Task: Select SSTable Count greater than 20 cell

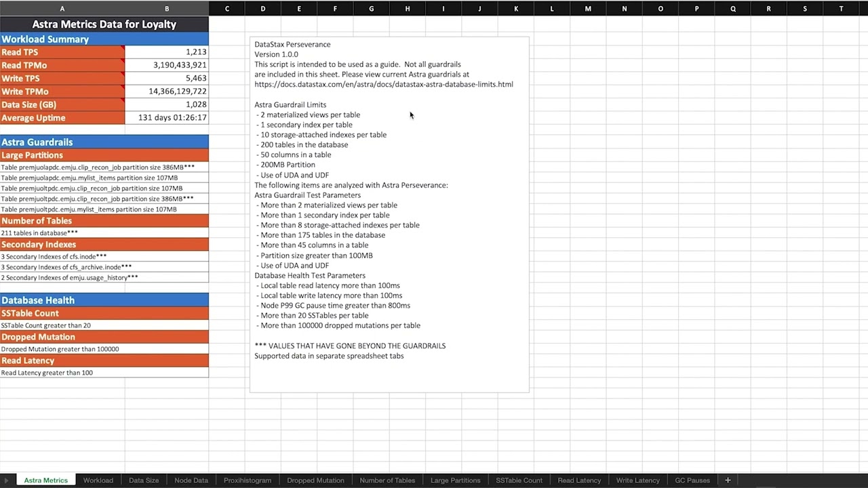Action: click(104, 325)
